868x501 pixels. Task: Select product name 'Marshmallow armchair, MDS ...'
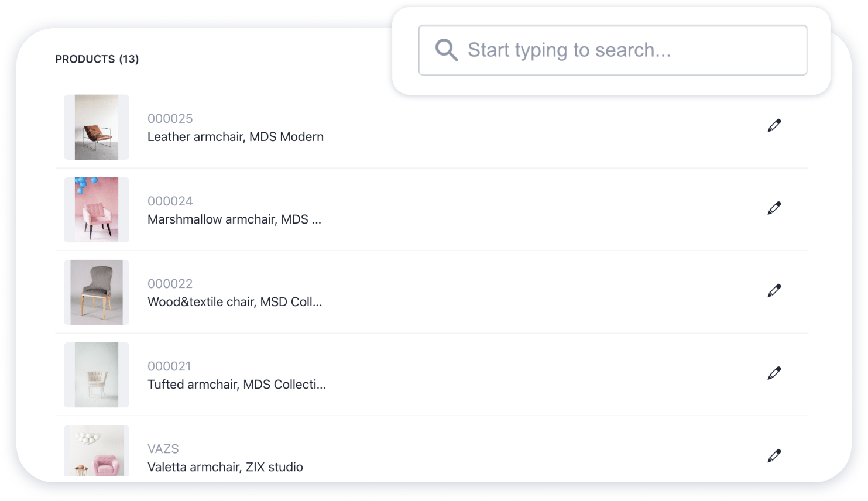234,219
